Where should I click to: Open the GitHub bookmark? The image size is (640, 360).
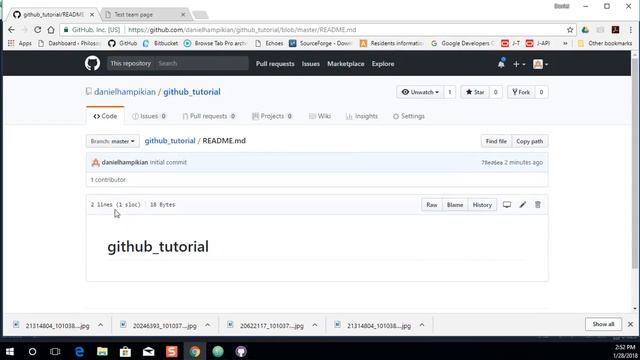pos(122,43)
